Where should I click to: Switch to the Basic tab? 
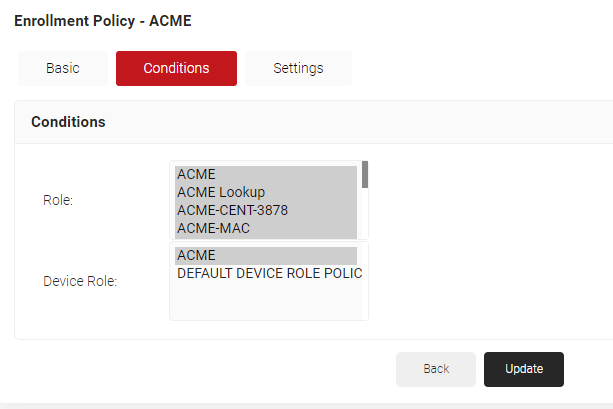pos(63,69)
